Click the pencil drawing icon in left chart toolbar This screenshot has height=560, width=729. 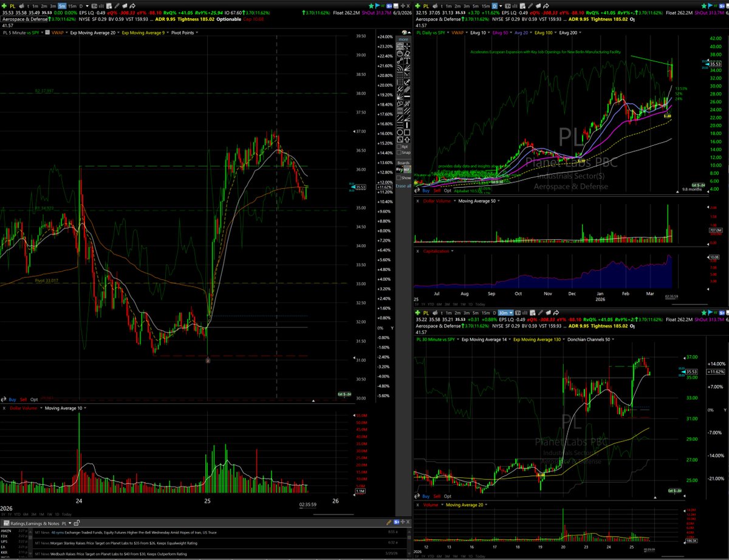tap(117, 6)
